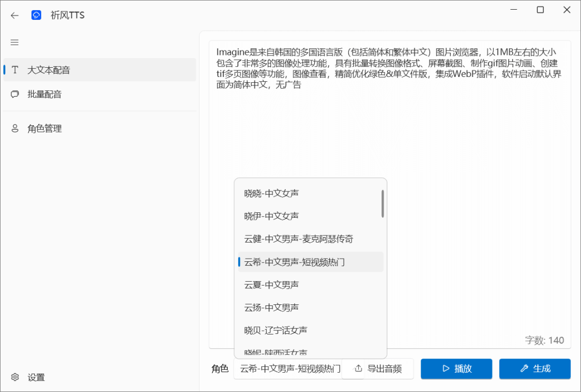The width and height of the screenshot is (581, 392).
Task: Click the 字数: 140 counter
Action: 544,340
